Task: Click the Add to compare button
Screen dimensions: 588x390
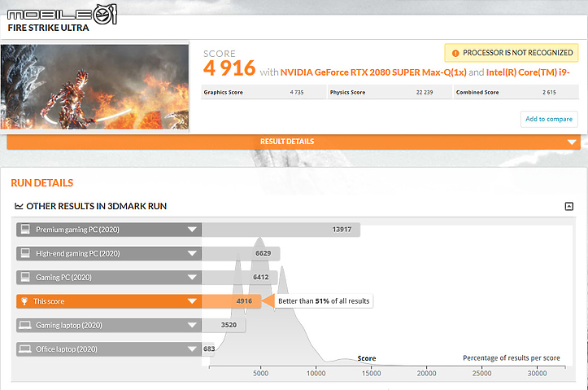Action: 549,119
